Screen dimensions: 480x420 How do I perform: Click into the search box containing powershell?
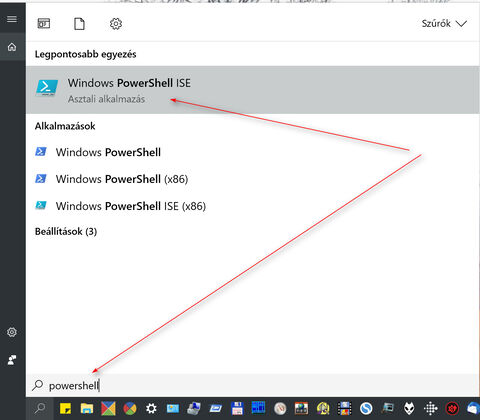pyautogui.click(x=253, y=386)
